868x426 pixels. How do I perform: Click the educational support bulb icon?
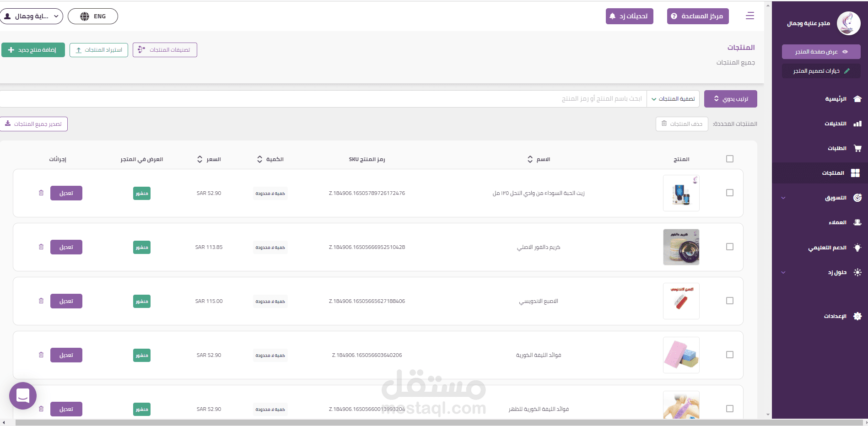pyautogui.click(x=857, y=248)
